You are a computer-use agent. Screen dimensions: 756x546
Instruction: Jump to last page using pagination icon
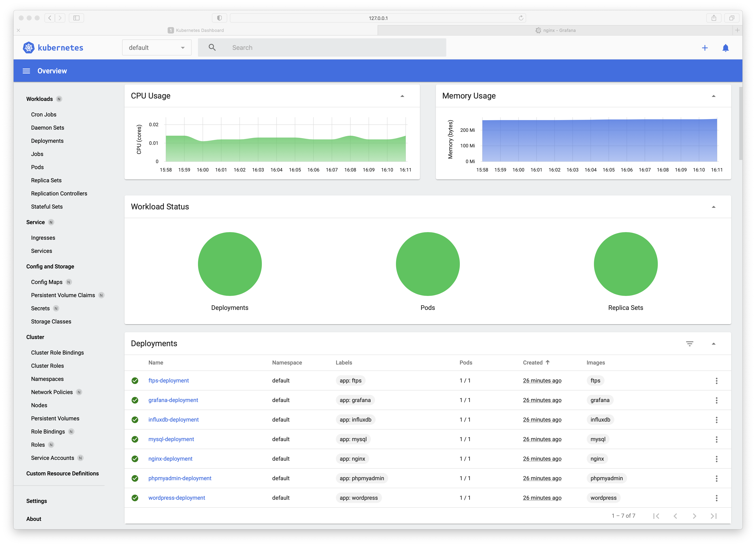[x=714, y=516]
